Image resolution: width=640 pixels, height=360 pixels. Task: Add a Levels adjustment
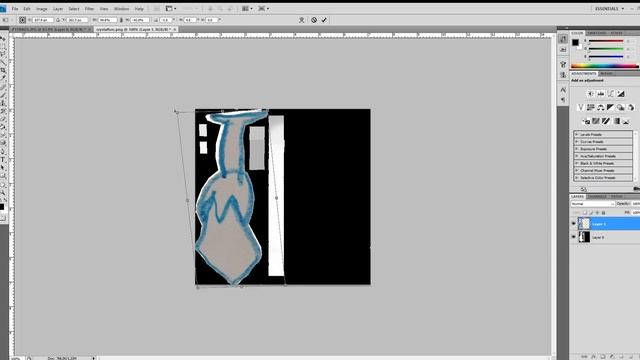[600, 94]
